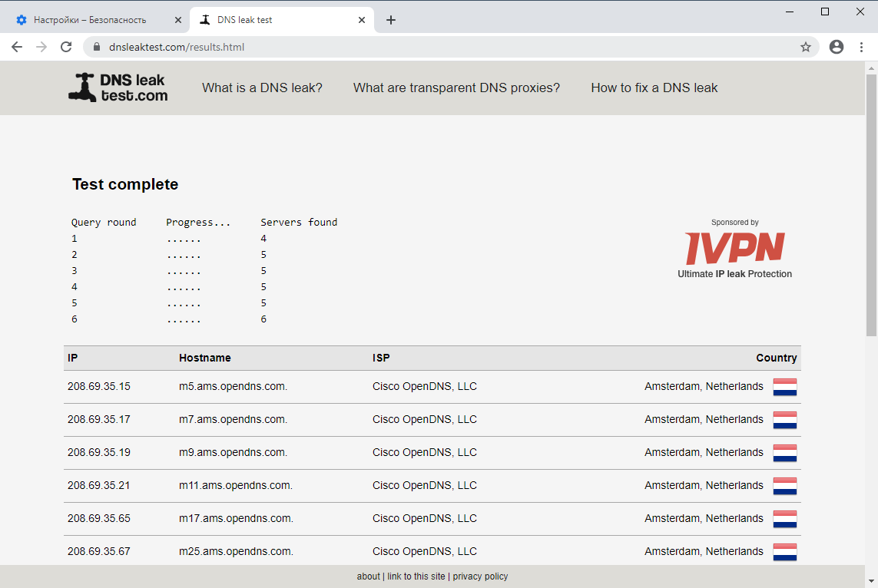
Task: Close the DNS leak test tab
Action: (362, 20)
